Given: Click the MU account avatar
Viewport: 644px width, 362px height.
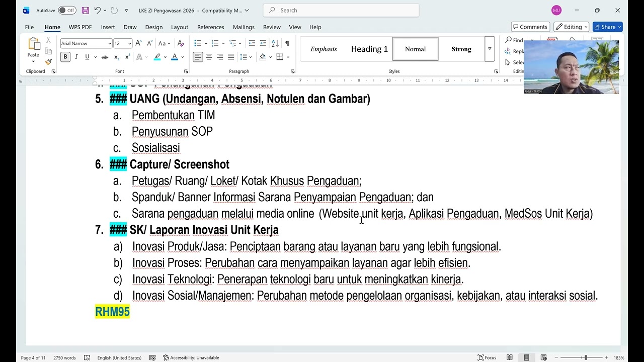Looking at the screenshot, I should tap(556, 10).
